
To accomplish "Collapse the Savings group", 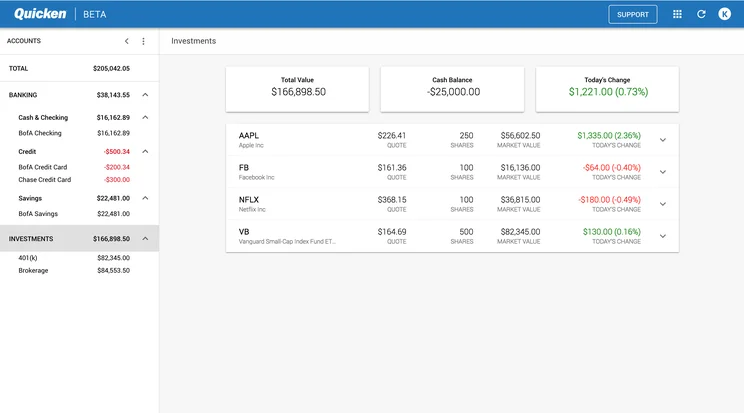I will 145,198.
